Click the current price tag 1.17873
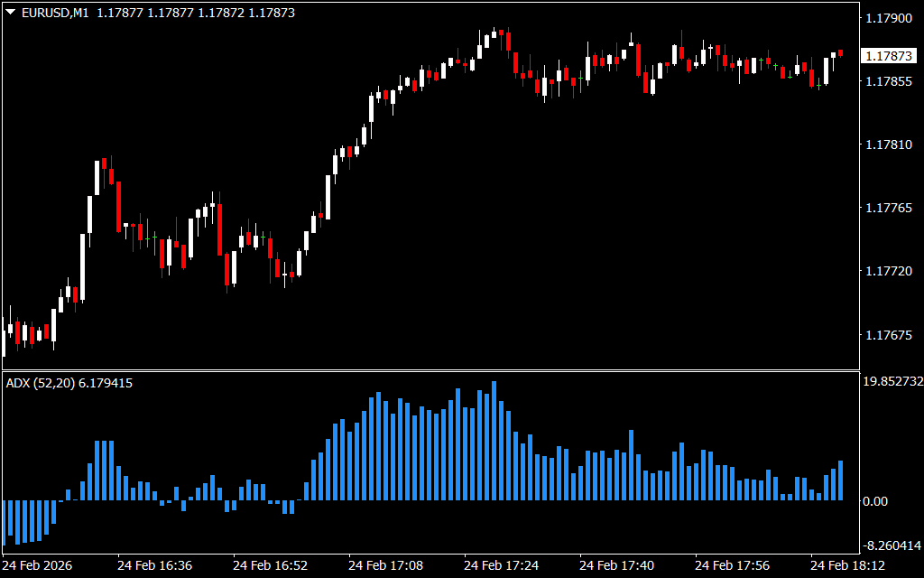The image size is (924, 578). click(888, 56)
